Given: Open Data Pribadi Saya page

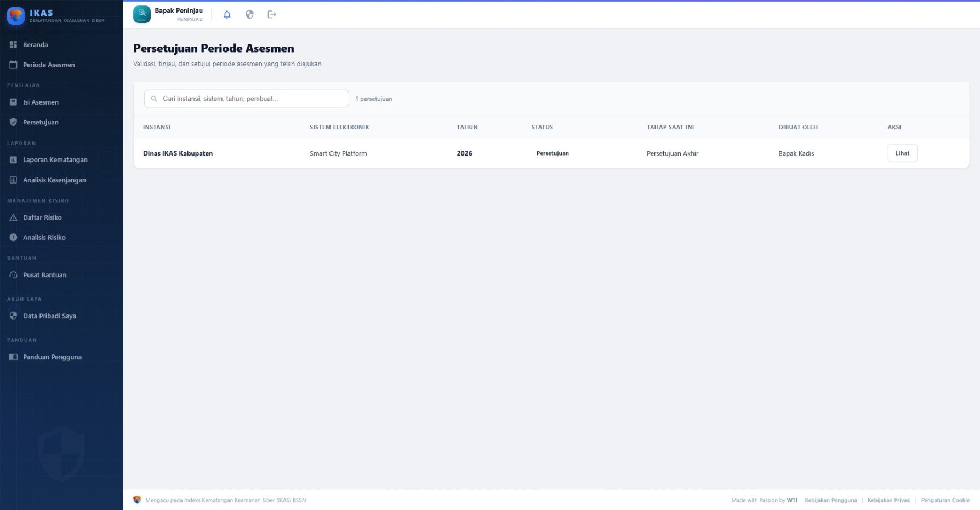Looking at the screenshot, I should point(49,316).
